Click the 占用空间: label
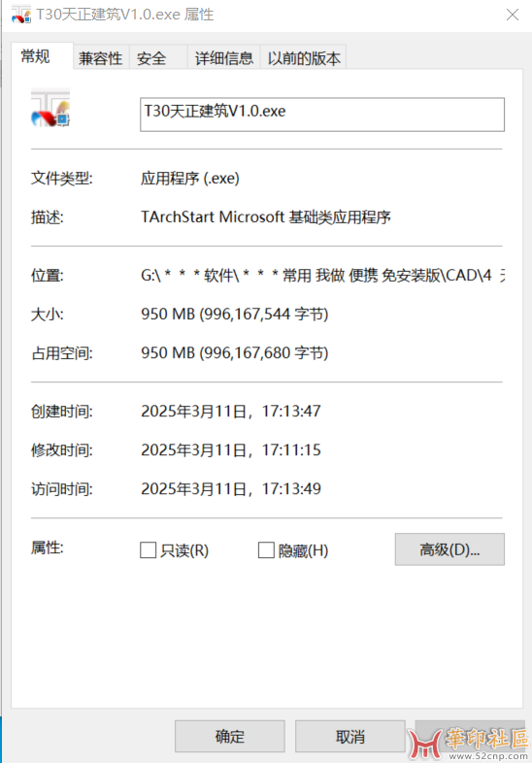Viewport: 532px width, 763px height. pos(62,352)
